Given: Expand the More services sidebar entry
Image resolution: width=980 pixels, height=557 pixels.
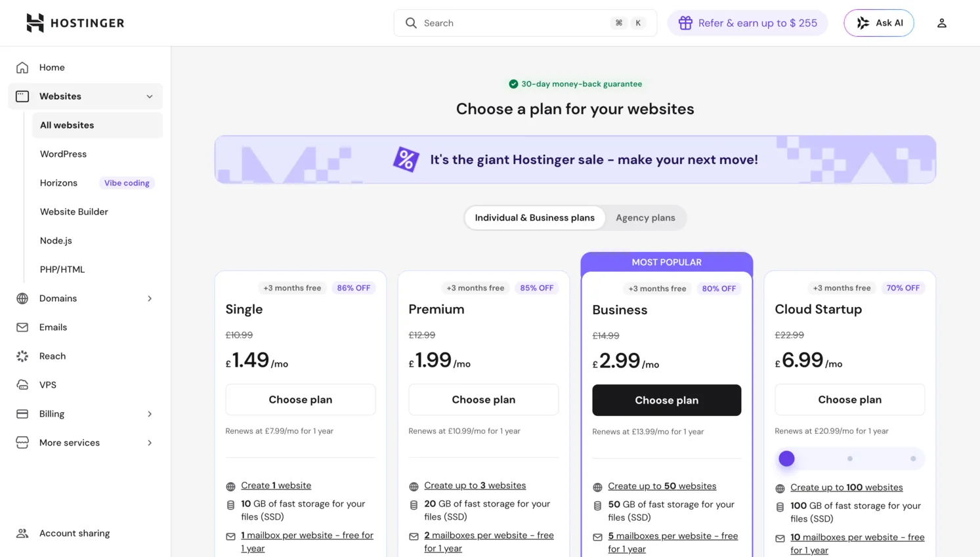Looking at the screenshot, I should tap(149, 442).
